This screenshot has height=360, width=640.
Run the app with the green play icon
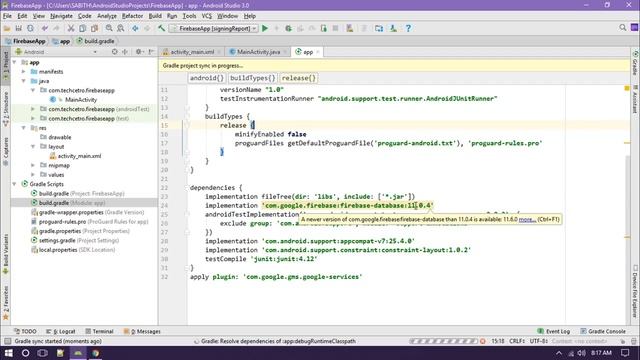pyautogui.click(x=265, y=28)
